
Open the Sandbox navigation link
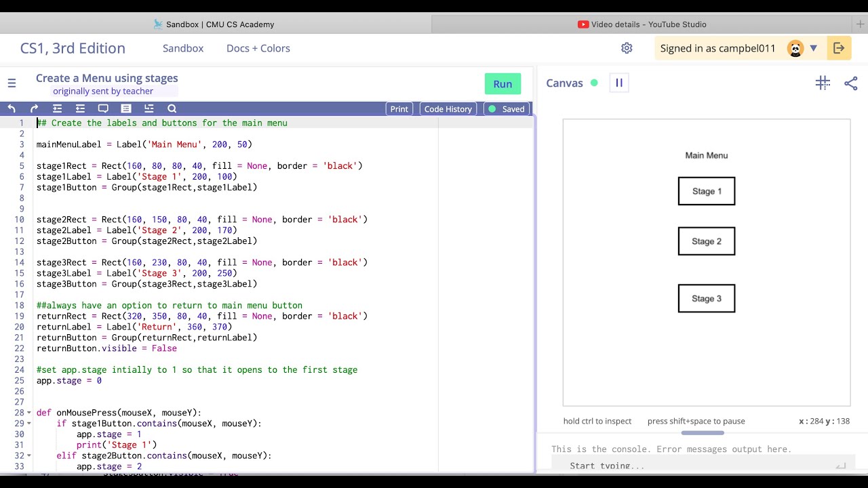click(x=183, y=48)
